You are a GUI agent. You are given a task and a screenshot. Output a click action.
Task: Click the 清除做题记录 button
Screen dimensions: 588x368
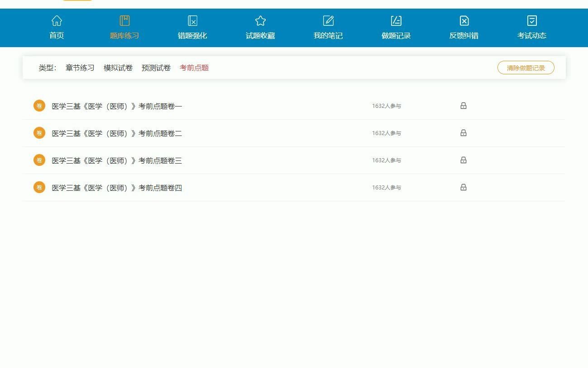526,68
